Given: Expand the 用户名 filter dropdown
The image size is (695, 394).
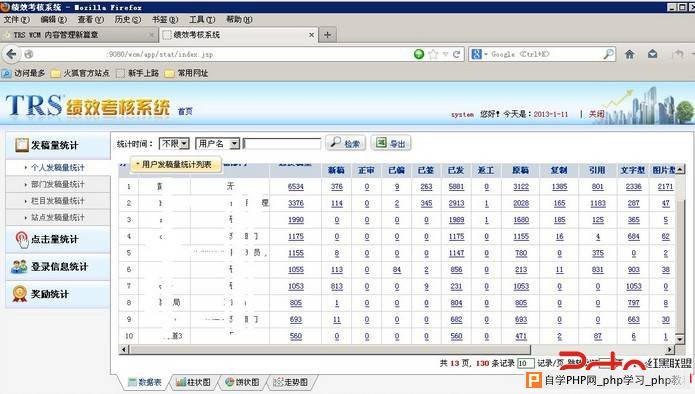Looking at the screenshot, I should coord(218,143).
